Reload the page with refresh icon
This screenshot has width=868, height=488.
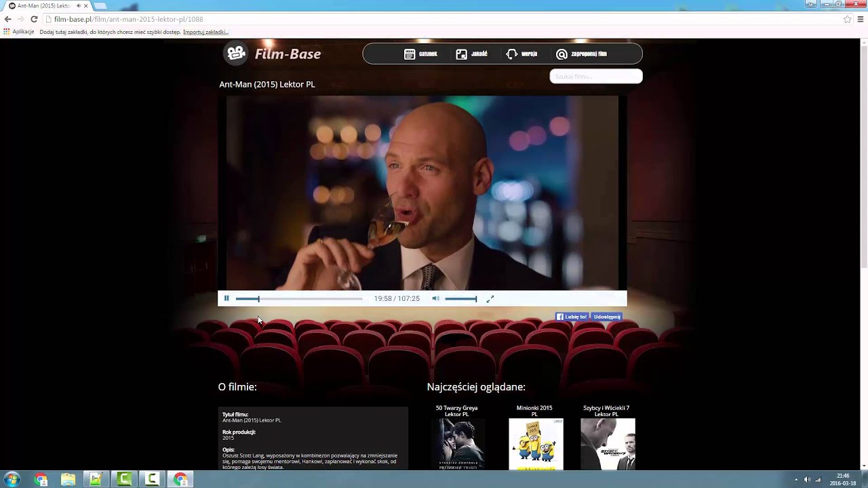click(x=34, y=19)
